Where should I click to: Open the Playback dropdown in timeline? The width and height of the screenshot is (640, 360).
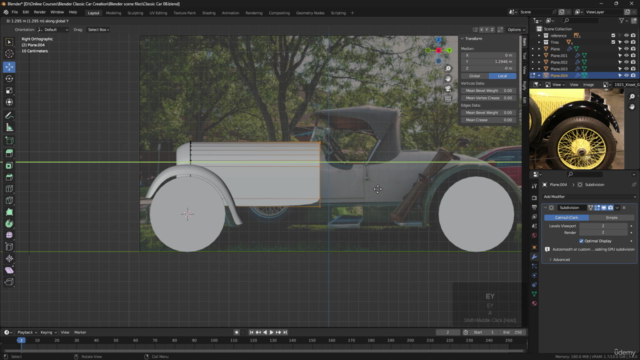coord(27,332)
